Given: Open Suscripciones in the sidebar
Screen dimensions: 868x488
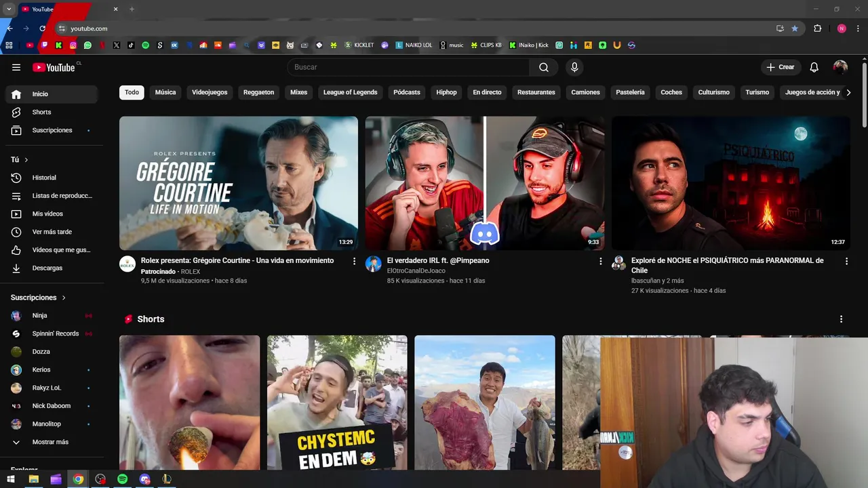Looking at the screenshot, I should [x=52, y=130].
